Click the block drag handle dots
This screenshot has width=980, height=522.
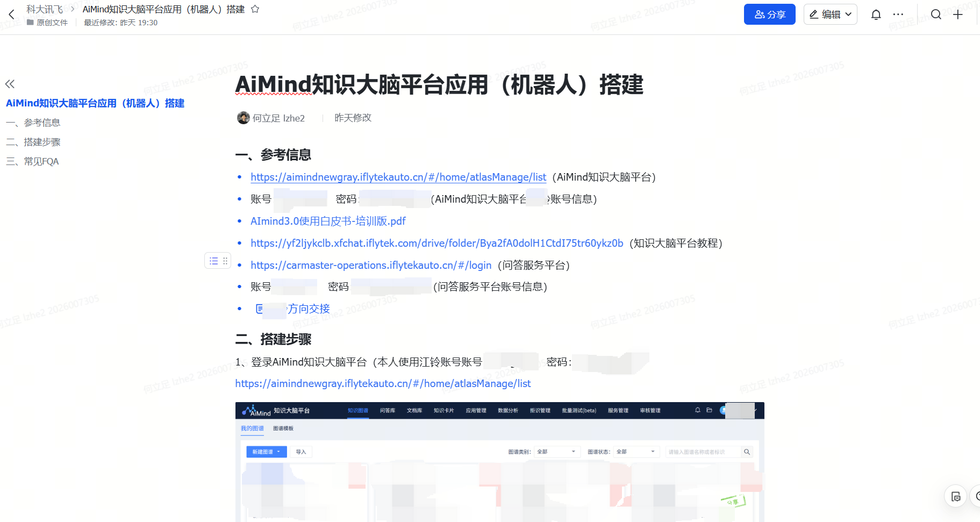click(225, 261)
